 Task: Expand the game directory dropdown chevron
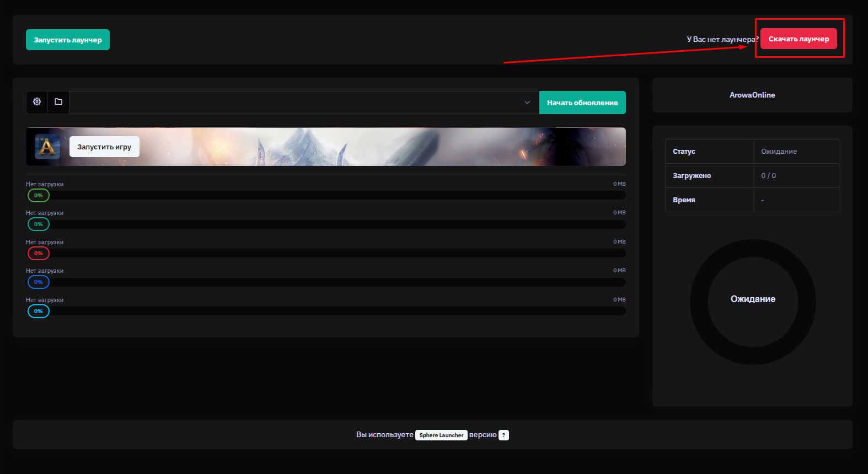pos(527,103)
